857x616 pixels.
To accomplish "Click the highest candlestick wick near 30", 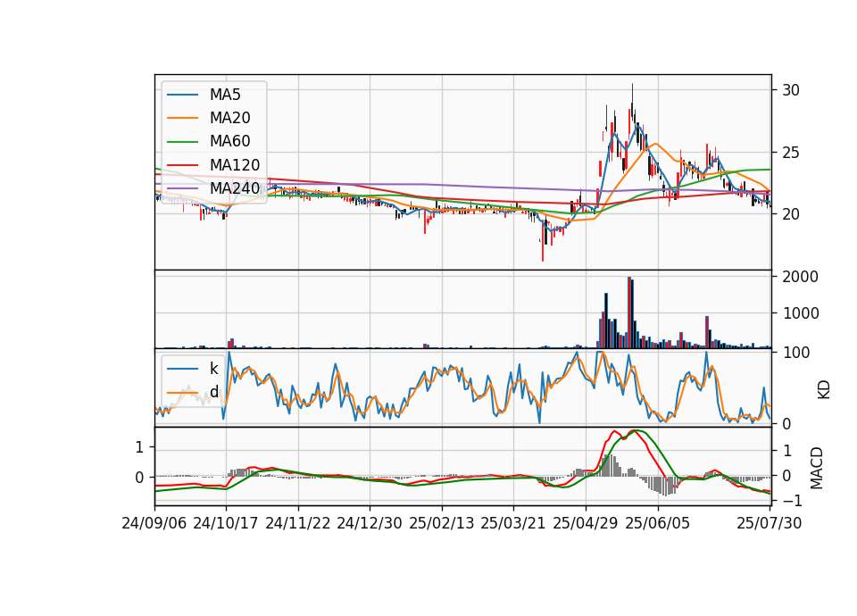I will 632,93.
